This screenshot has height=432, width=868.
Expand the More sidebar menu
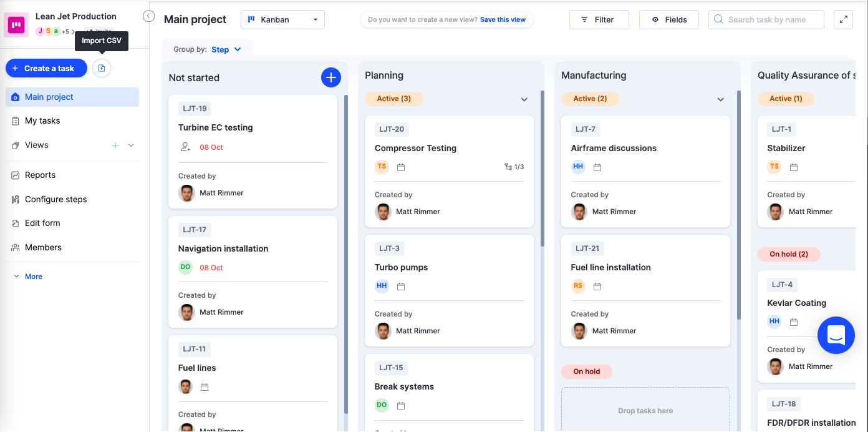coord(28,277)
